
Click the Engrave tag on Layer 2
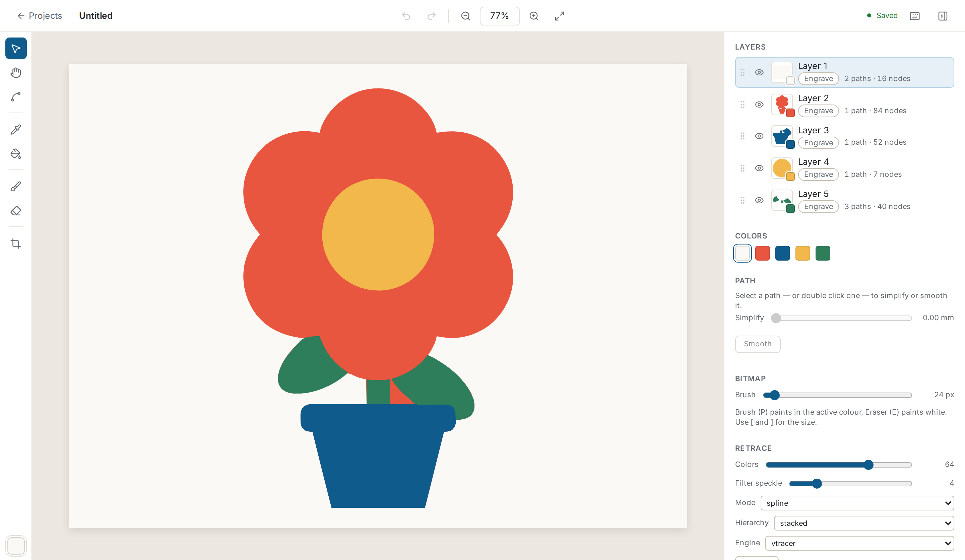pyautogui.click(x=818, y=111)
